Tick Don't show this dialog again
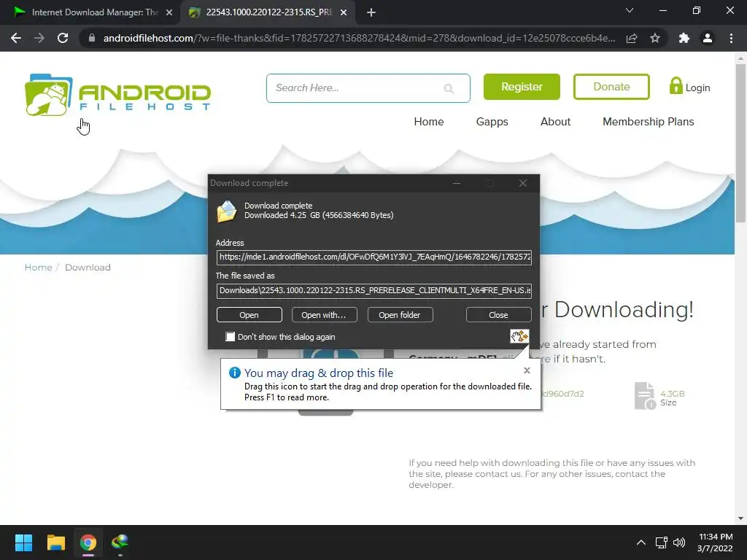 [x=230, y=337]
